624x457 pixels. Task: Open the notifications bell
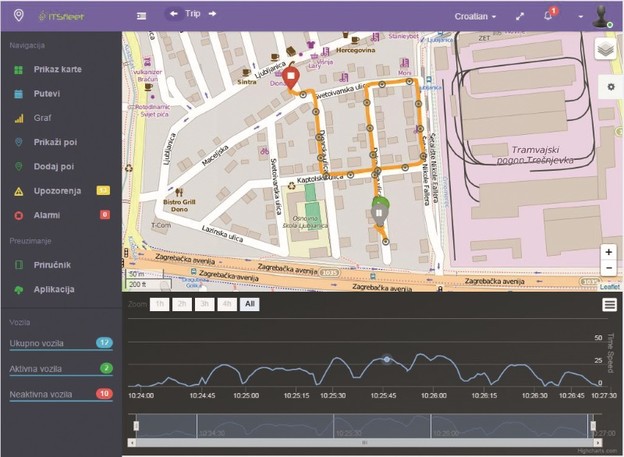[x=548, y=16]
